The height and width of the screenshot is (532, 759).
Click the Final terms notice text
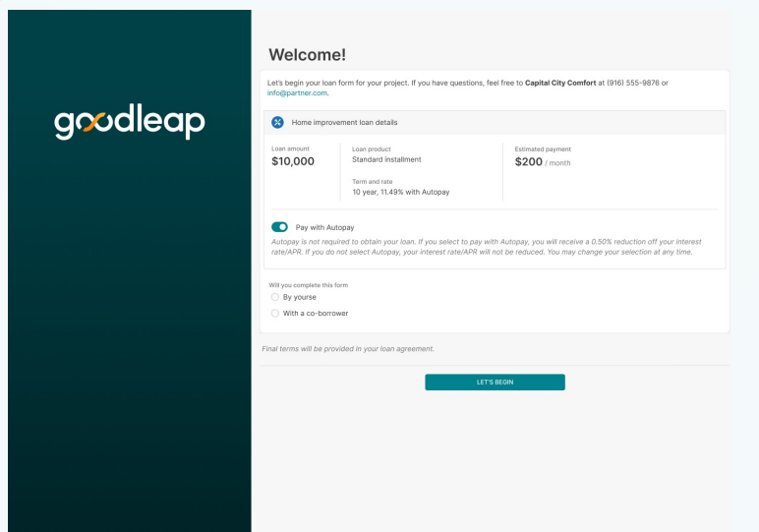click(x=348, y=348)
